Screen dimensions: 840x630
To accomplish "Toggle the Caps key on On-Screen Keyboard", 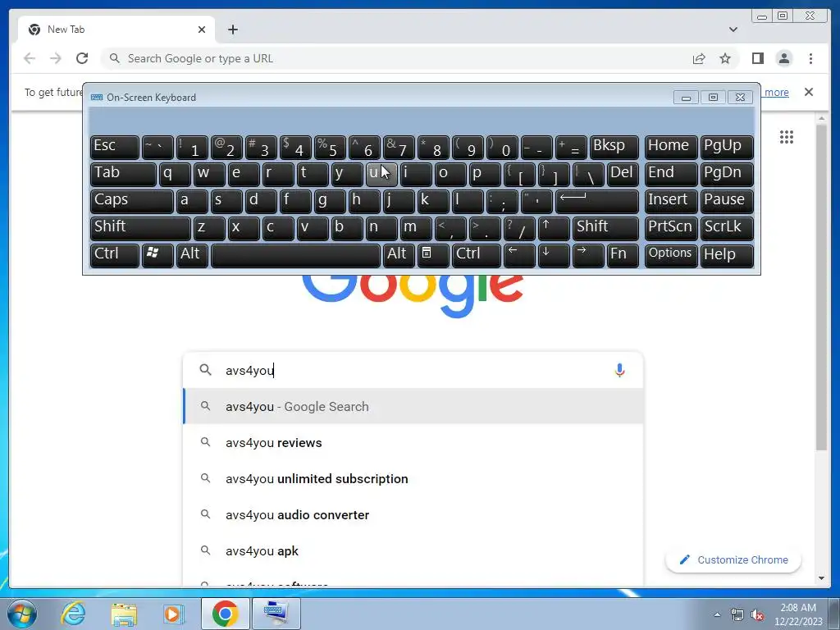I will point(132,201).
